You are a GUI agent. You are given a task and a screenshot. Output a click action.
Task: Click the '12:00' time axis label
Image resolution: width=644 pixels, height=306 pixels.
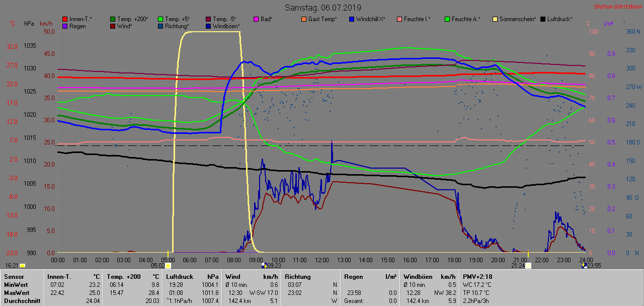(321, 260)
